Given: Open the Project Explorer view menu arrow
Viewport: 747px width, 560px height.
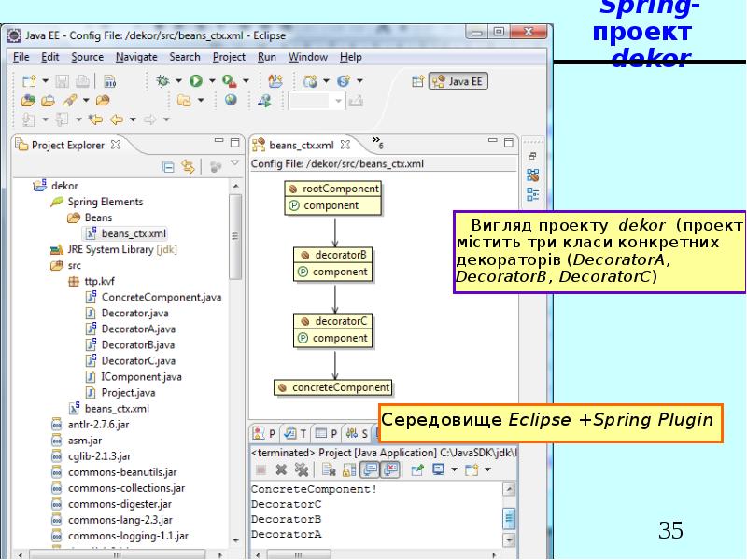Looking at the screenshot, I should [234, 164].
